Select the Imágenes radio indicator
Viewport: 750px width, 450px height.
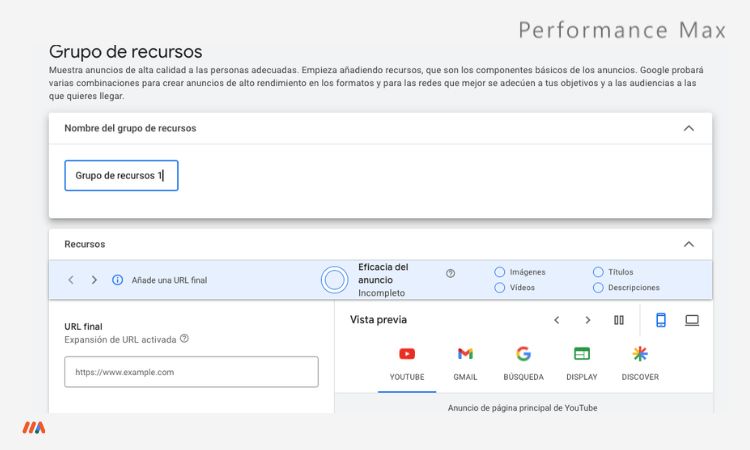coord(499,272)
